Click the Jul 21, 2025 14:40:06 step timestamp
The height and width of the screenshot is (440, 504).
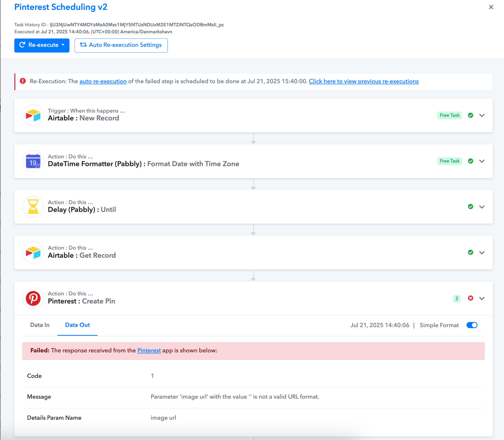(380, 325)
